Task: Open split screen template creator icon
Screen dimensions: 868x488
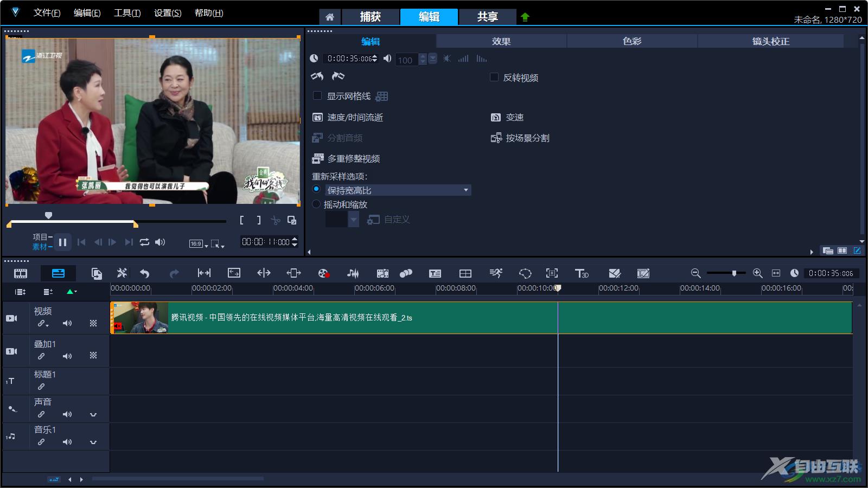Action: [465, 273]
